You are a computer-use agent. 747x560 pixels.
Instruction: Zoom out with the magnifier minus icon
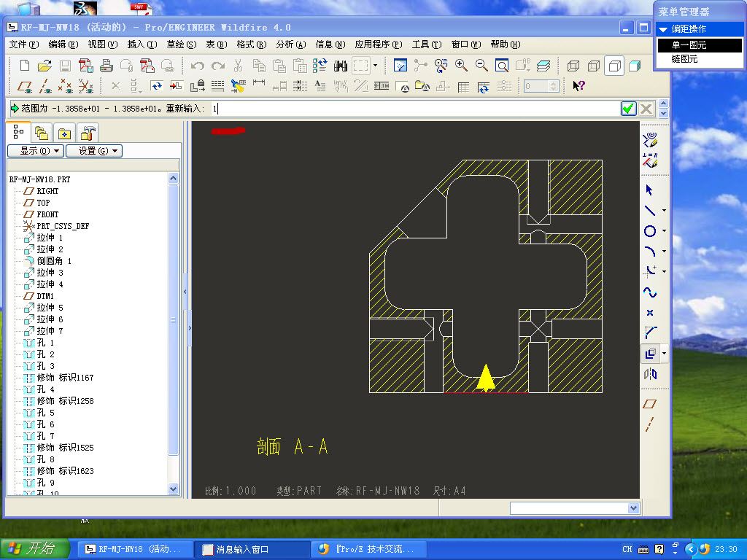pyautogui.click(x=481, y=66)
